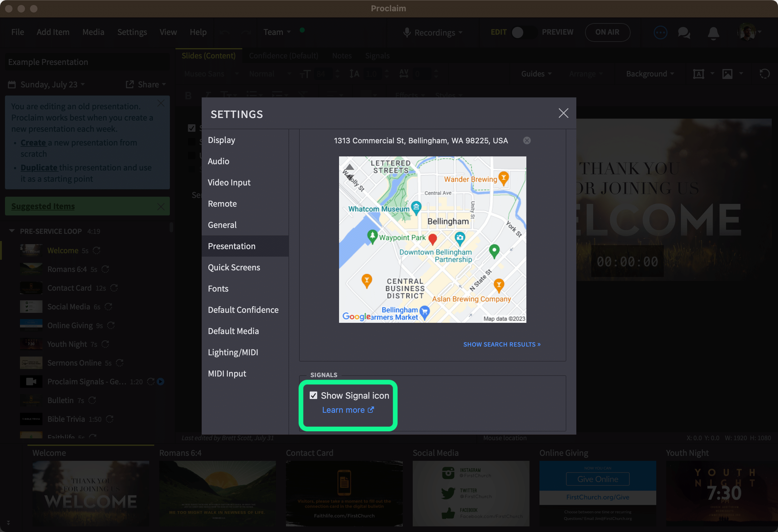
Task: Click Show Search Results link
Action: [x=502, y=344]
